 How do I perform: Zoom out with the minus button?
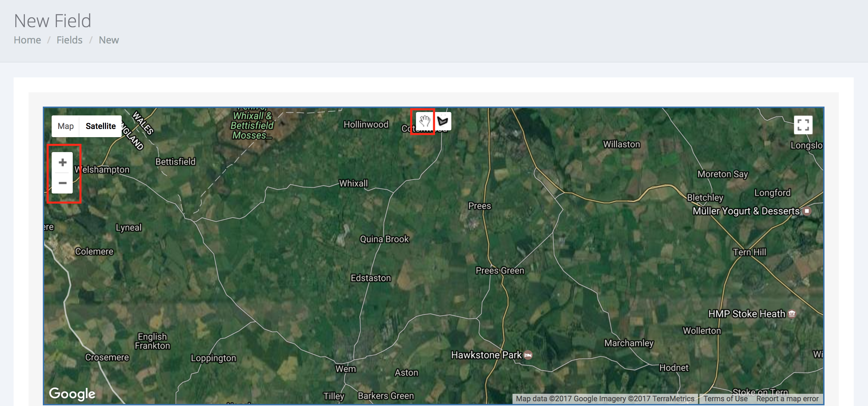click(x=62, y=183)
